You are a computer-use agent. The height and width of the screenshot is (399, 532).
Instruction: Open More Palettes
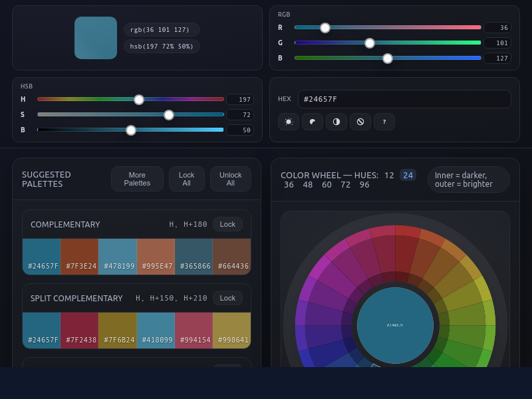[137, 178]
